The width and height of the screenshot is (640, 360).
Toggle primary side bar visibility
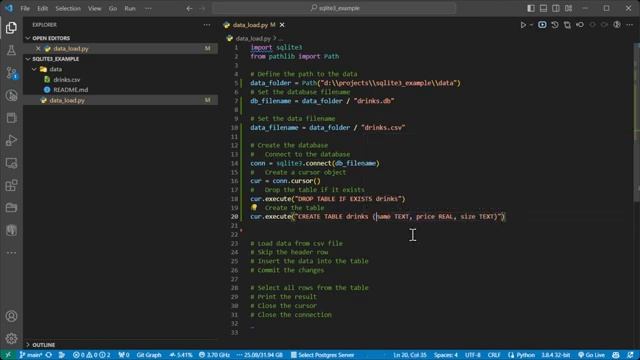click(x=531, y=8)
